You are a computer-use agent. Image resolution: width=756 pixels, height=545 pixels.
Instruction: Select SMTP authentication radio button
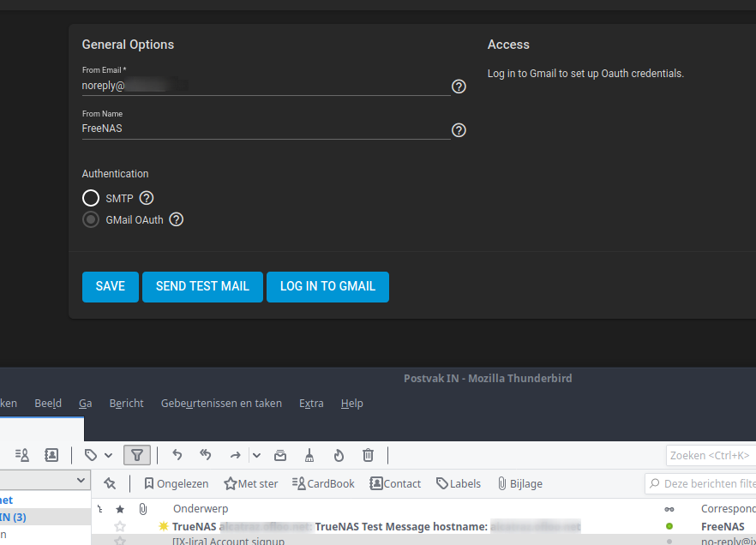[91, 198]
